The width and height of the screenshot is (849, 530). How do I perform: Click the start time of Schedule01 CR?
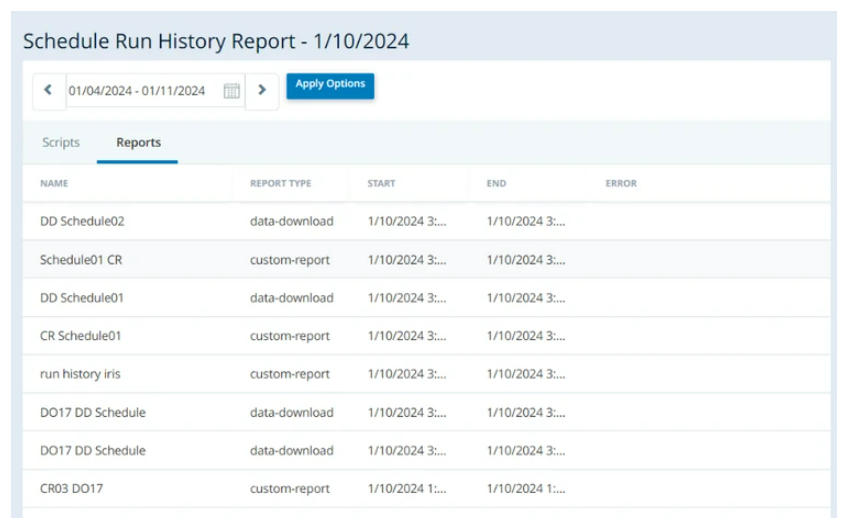(x=407, y=260)
